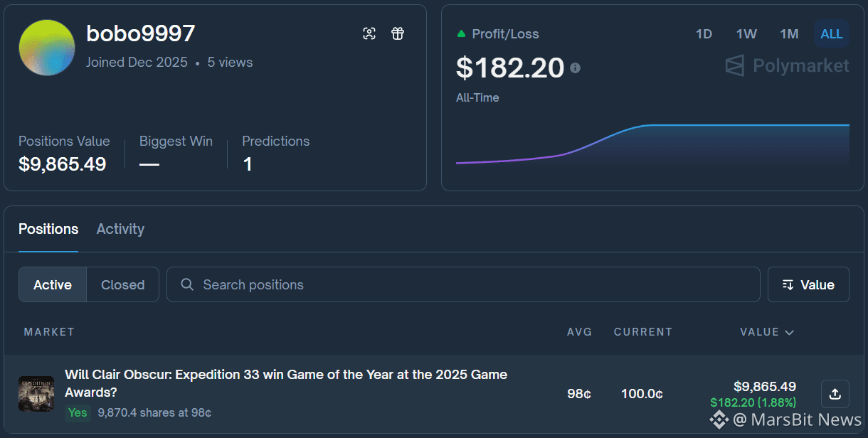The image size is (868, 438).
Task: Click the Polymarket logo watermark
Action: tap(787, 66)
